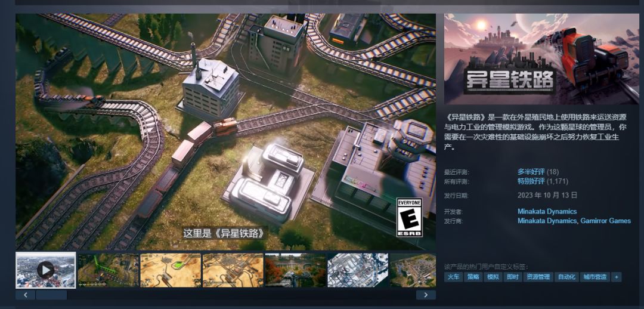
Task: Open the third thumbnail, a sandy desert map
Action: click(x=171, y=270)
